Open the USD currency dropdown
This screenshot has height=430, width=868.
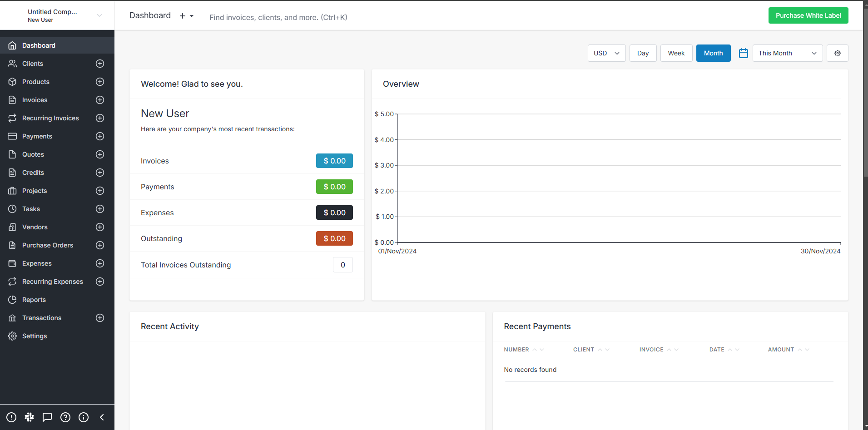606,53
